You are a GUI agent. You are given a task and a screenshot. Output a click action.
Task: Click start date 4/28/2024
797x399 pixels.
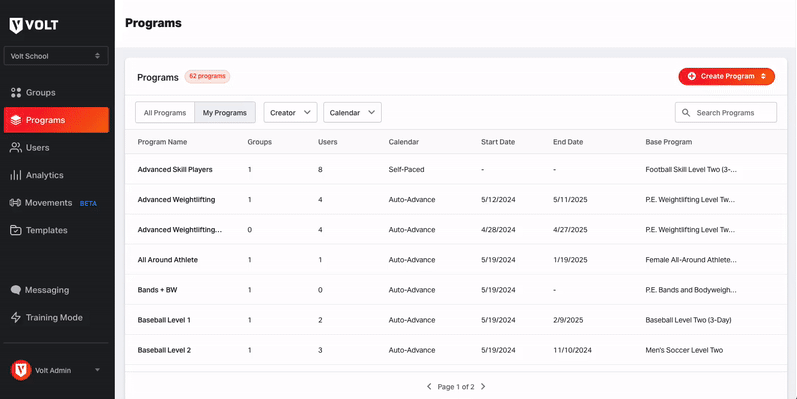pos(498,230)
